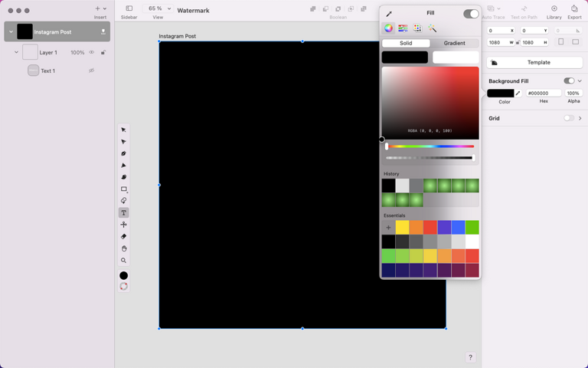Toggle the Fill switch off
588x368 pixels.
[x=471, y=14]
